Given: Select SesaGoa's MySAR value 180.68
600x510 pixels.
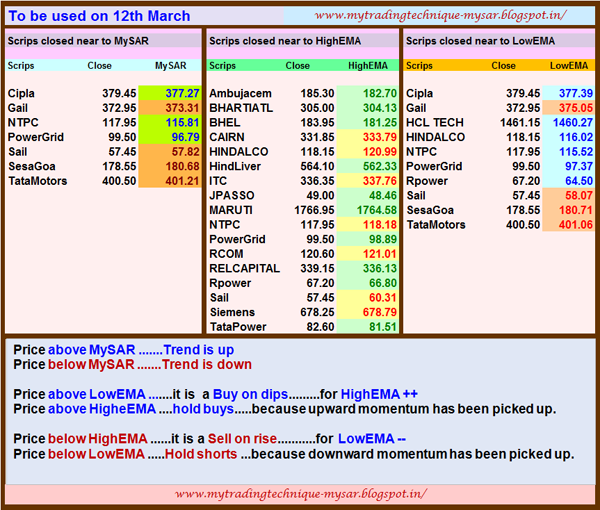Looking at the screenshot, I should [x=182, y=166].
